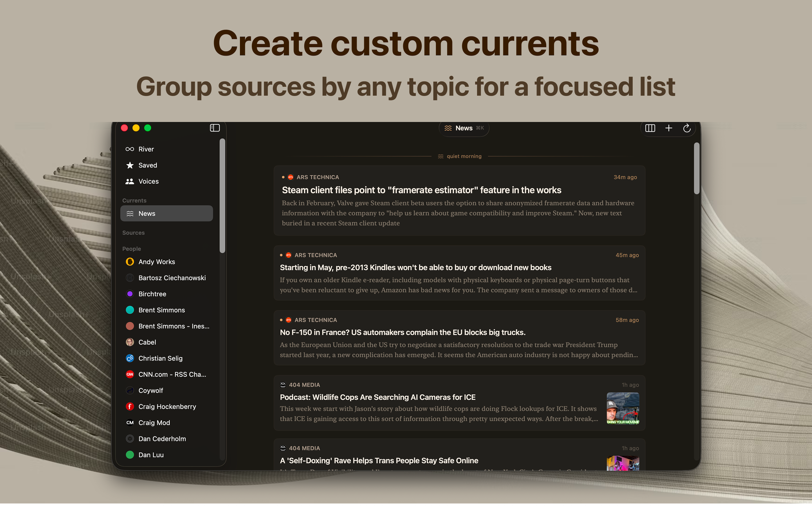Image resolution: width=812 pixels, height=508 pixels.
Task: Click ARS TECHNICA label on F-150 article
Action: [x=316, y=320]
